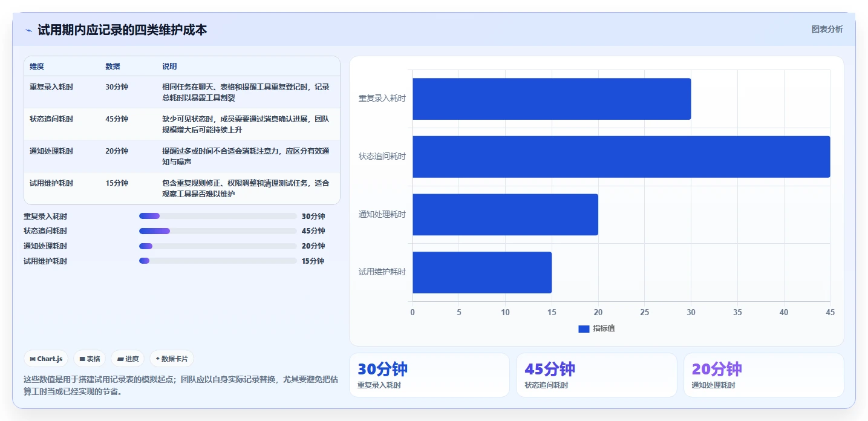868x421 pixels.
Task: Click the 数据卡片 tag chip
Action: coord(172,359)
